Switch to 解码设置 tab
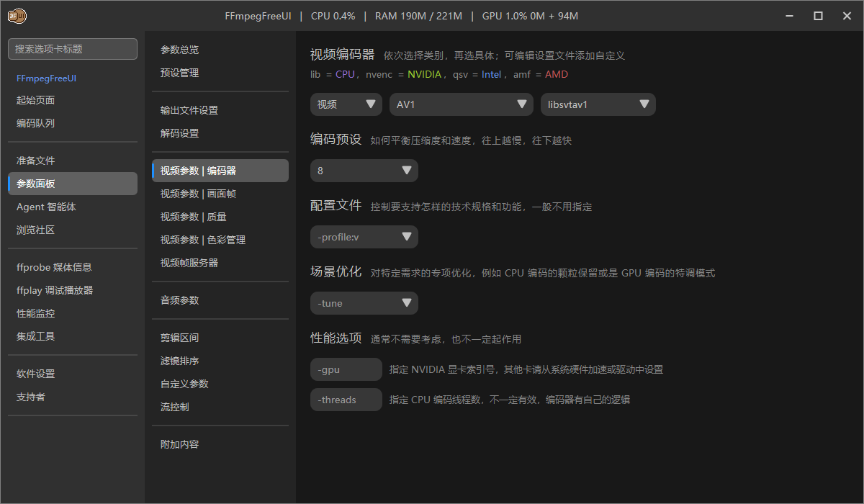This screenshot has height=504, width=864. point(220,133)
